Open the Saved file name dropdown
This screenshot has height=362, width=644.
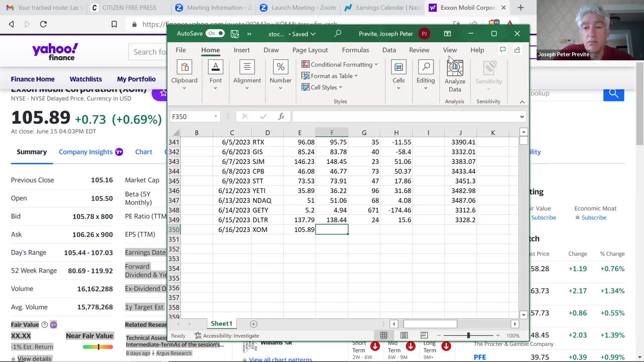292,34
